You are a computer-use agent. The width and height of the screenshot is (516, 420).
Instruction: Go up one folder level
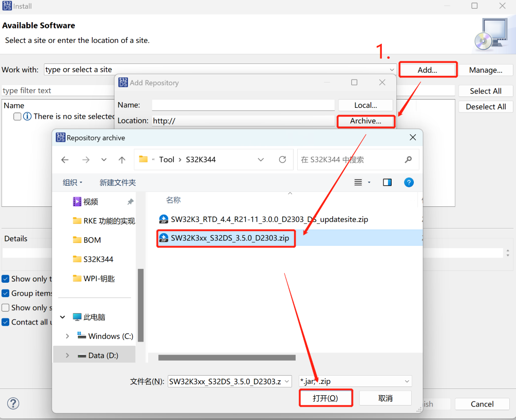click(122, 160)
